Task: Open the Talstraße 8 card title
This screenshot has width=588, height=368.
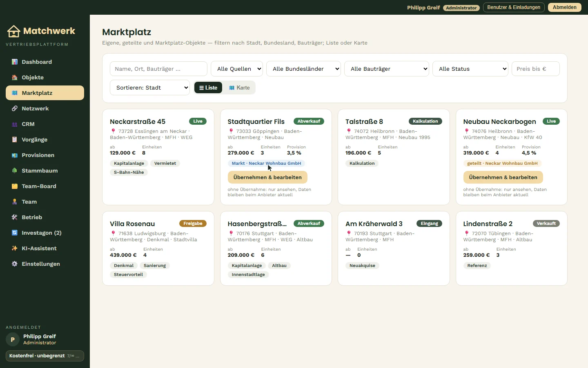Action: pyautogui.click(x=364, y=121)
